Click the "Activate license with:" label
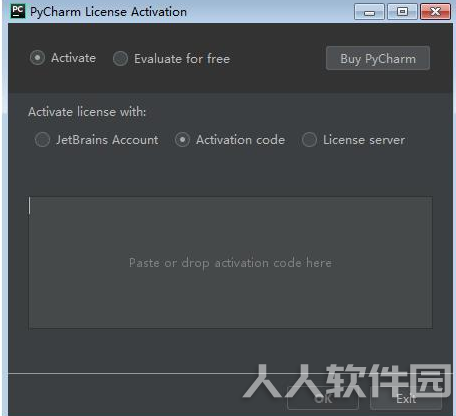Image resolution: width=456 pixels, height=416 pixels. pos(87,112)
